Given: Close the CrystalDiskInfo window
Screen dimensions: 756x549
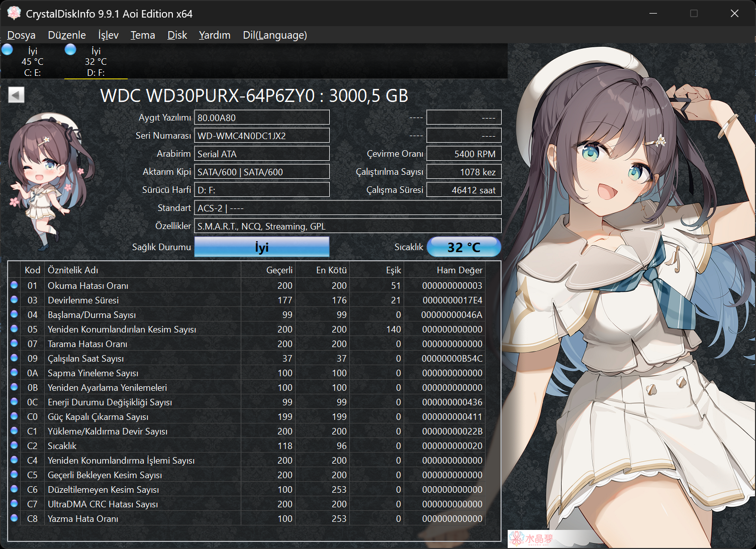Looking at the screenshot, I should 734,14.
